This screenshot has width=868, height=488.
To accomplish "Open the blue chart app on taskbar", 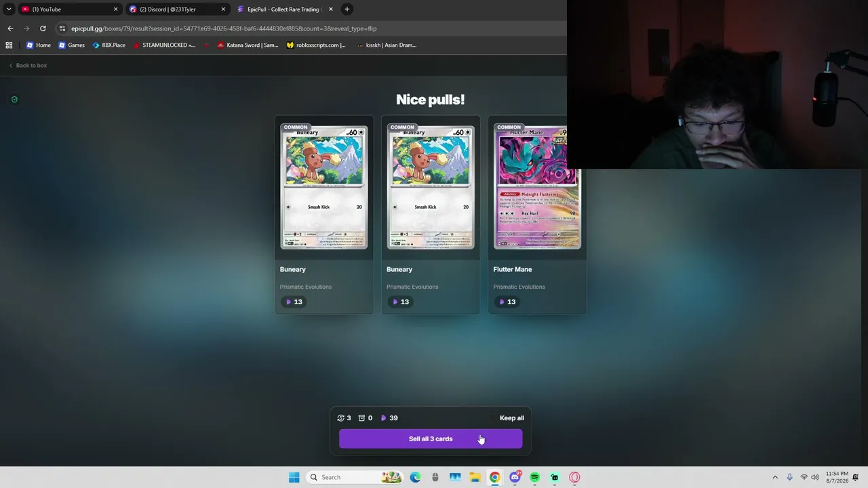I will pos(455,477).
